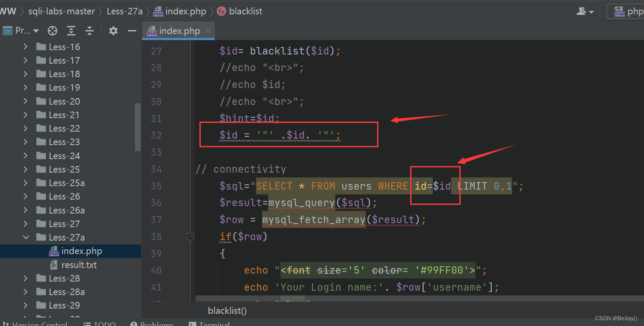Screen dimensions: 644x326
Task: Select the Less-26a folder
Action: [x=67, y=210]
